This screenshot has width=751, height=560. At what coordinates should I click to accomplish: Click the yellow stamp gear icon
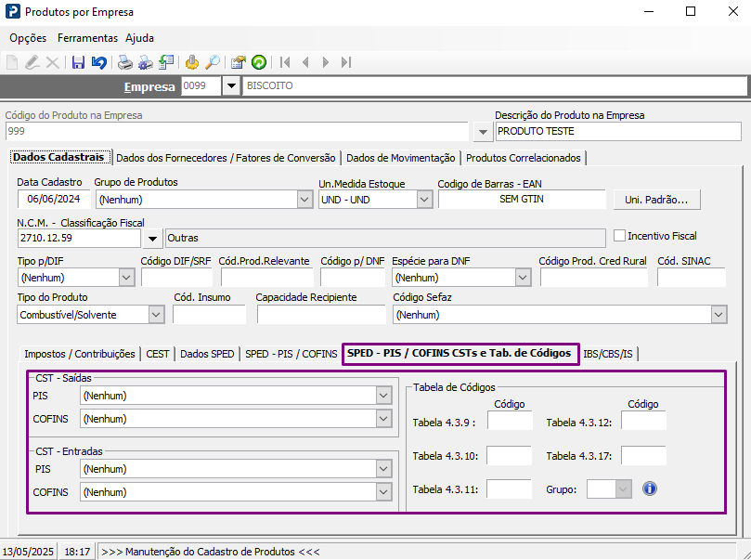click(191, 62)
